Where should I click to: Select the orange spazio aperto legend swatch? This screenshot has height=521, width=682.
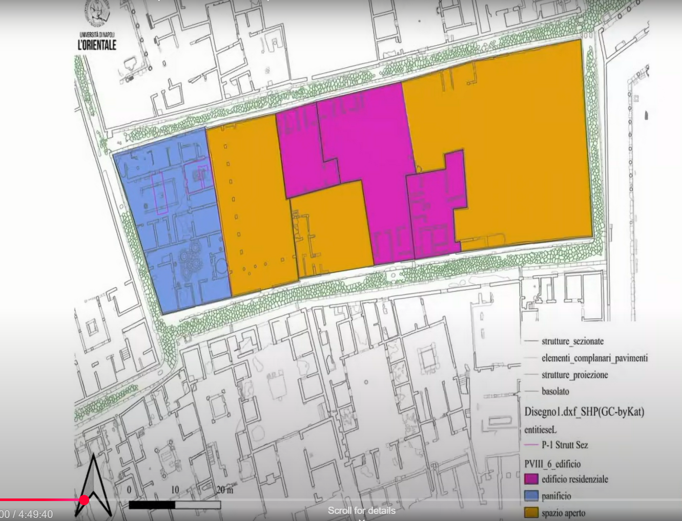pyautogui.click(x=531, y=512)
